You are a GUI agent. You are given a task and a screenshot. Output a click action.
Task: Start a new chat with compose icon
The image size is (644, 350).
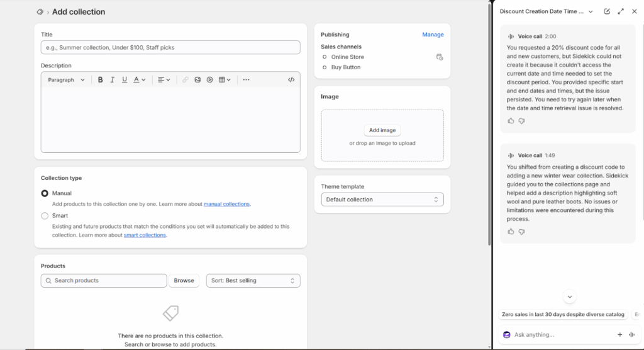pyautogui.click(x=607, y=11)
